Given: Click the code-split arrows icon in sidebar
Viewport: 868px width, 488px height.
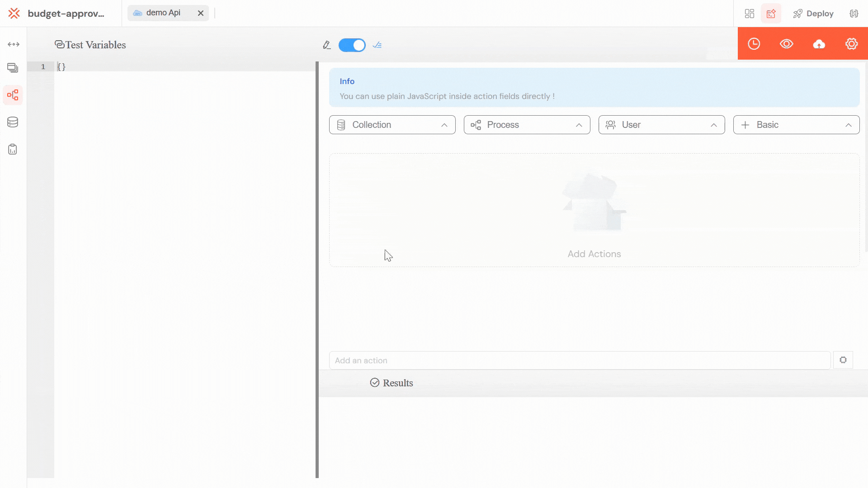Looking at the screenshot, I should point(13,44).
